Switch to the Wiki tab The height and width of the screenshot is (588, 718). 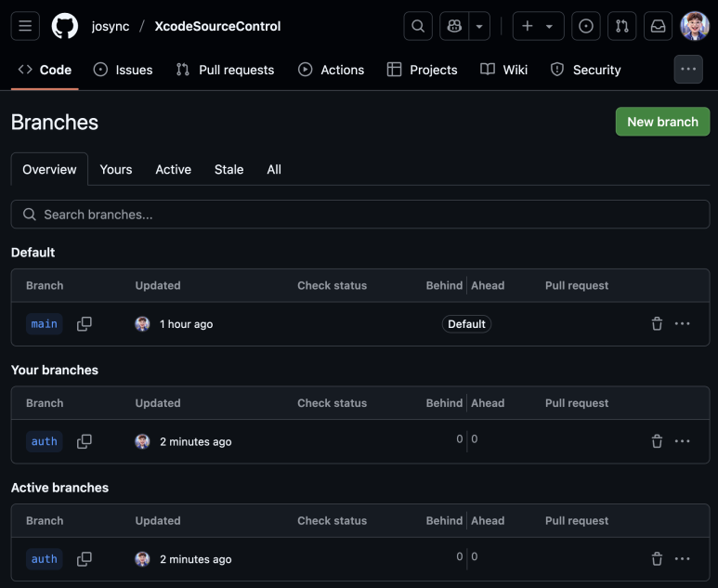coord(503,70)
